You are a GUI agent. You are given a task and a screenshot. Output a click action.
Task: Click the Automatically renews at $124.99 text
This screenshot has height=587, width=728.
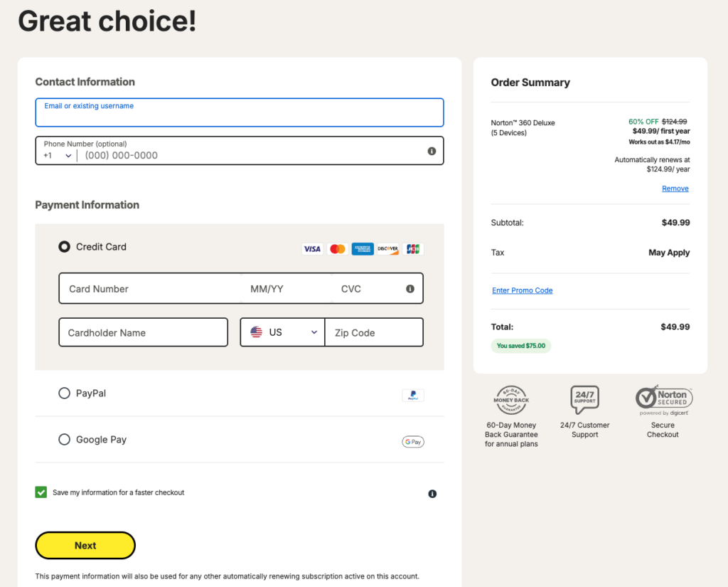pos(652,164)
